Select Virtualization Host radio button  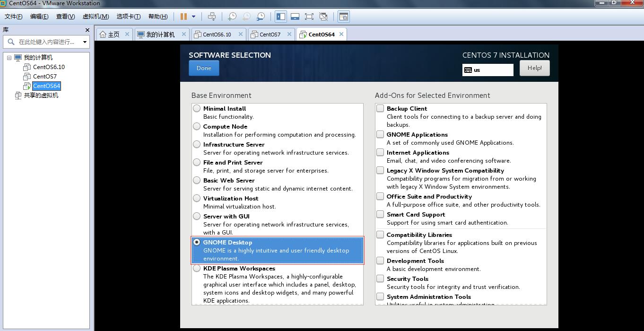(197, 198)
